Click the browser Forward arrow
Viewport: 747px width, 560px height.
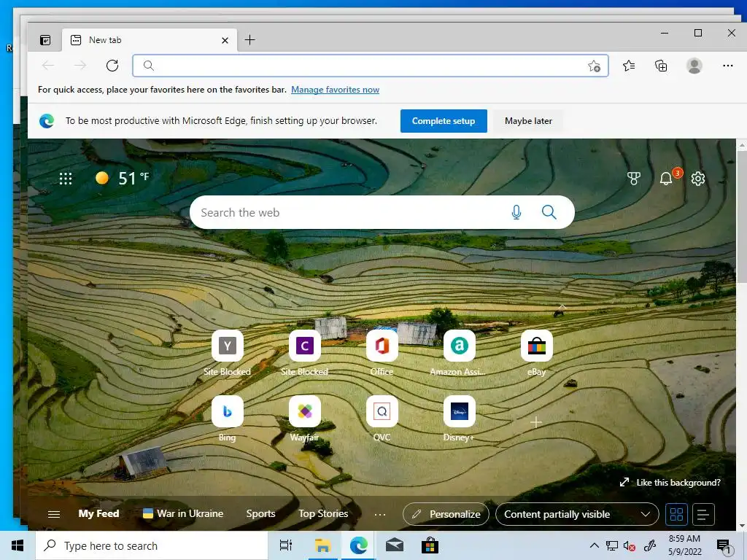tap(80, 66)
